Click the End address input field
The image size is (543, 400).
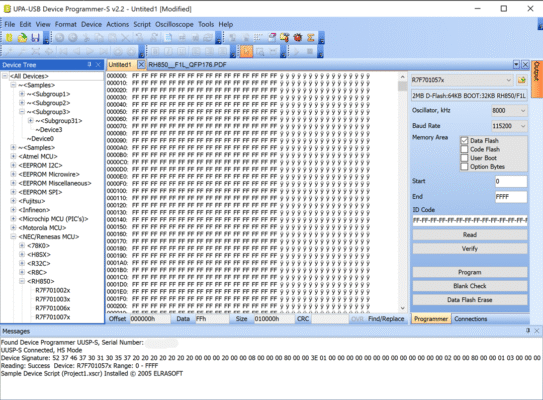[x=511, y=197]
